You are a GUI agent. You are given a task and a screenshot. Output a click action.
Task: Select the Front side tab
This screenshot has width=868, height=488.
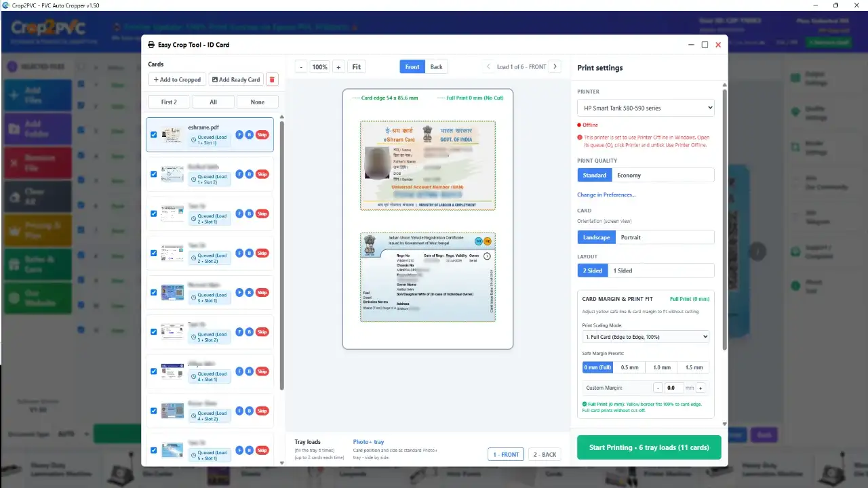(x=412, y=66)
